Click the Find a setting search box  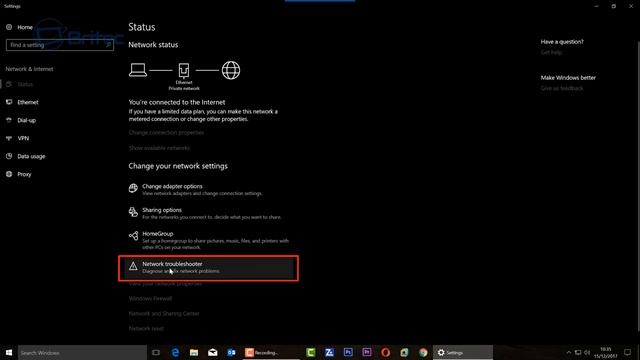point(60,45)
